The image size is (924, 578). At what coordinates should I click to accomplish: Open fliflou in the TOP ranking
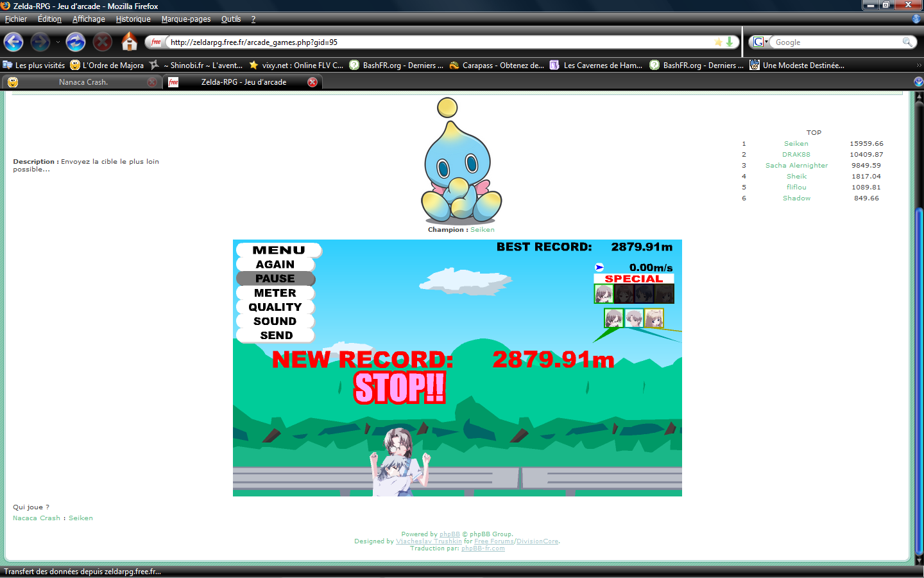[796, 188]
